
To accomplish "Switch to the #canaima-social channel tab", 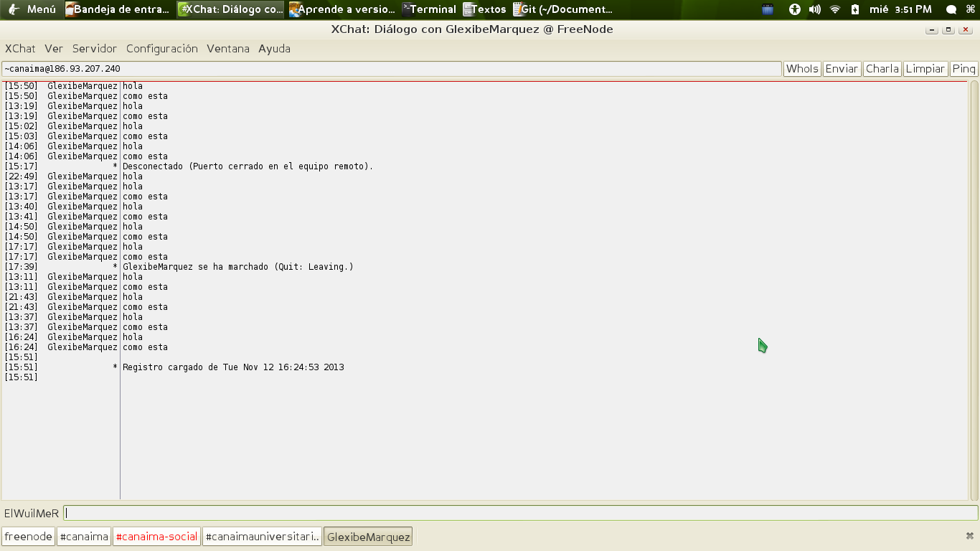I will tap(156, 537).
